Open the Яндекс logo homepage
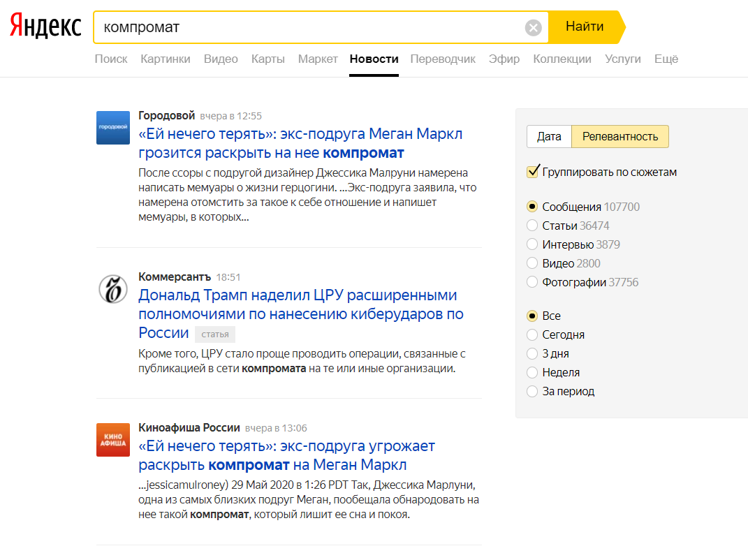748x560 pixels. 45,26
